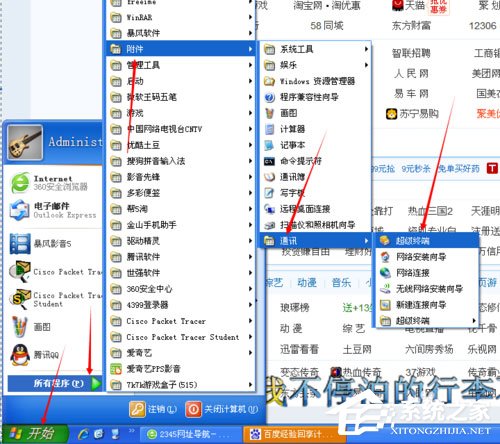Expand the 通讯 communications submenu
The width and height of the screenshot is (500, 444).
[x=315, y=241]
